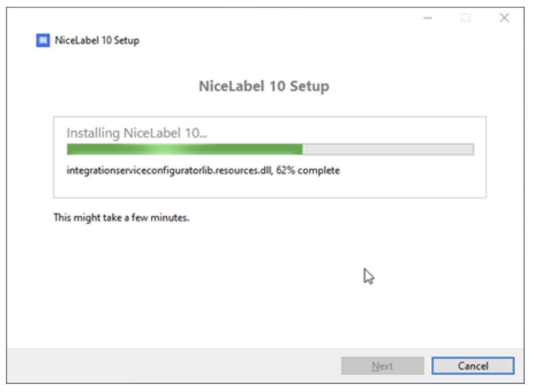Click the Installing NiceLabel 10... label

pos(137,133)
